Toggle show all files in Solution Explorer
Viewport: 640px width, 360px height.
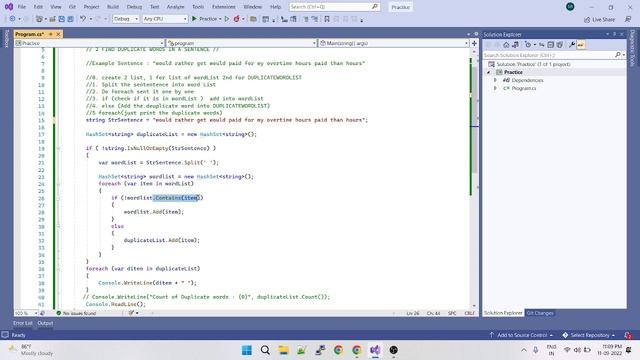[x=560, y=45]
